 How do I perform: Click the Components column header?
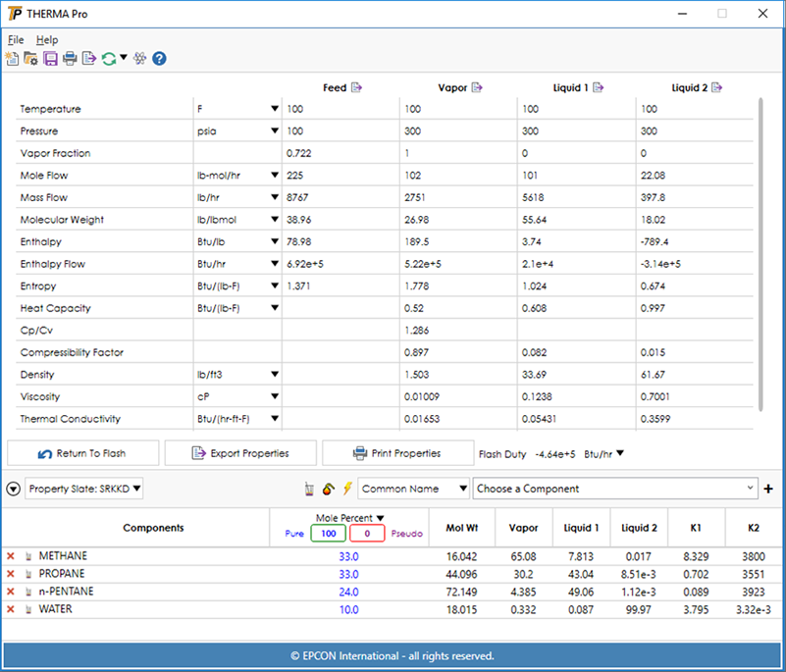click(x=153, y=528)
